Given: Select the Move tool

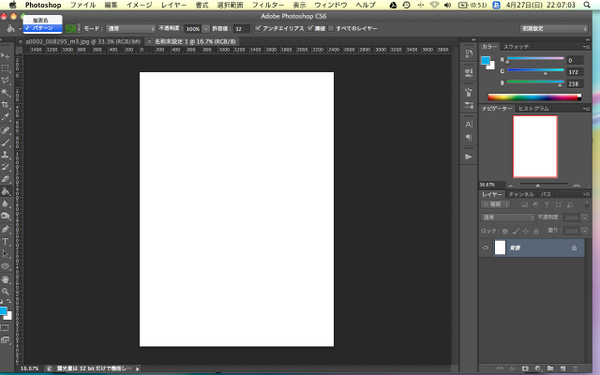Looking at the screenshot, I should point(5,56).
